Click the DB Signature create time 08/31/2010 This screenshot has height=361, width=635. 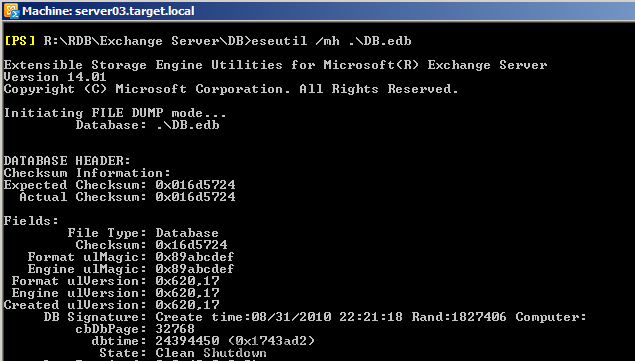click(291, 317)
